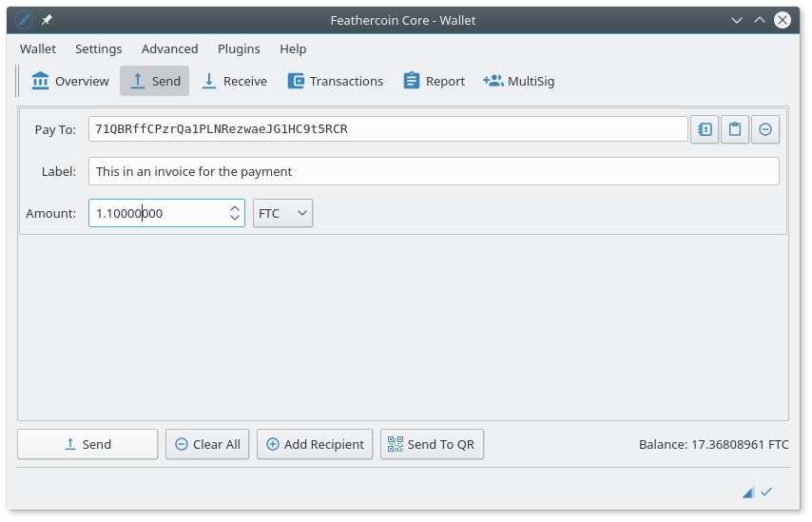This screenshot has width=812, height=522.
Task: Click the network signal strength icon
Action: coord(747,492)
